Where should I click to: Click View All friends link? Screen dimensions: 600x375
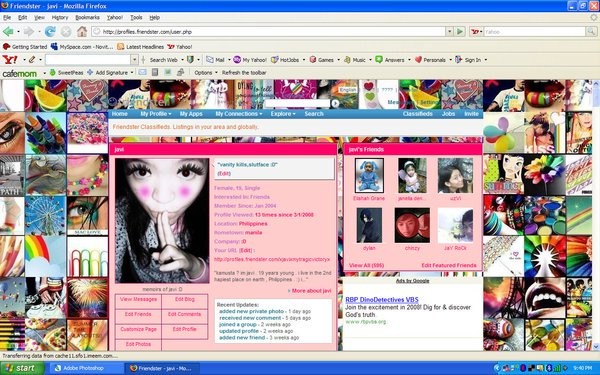click(366, 265)
